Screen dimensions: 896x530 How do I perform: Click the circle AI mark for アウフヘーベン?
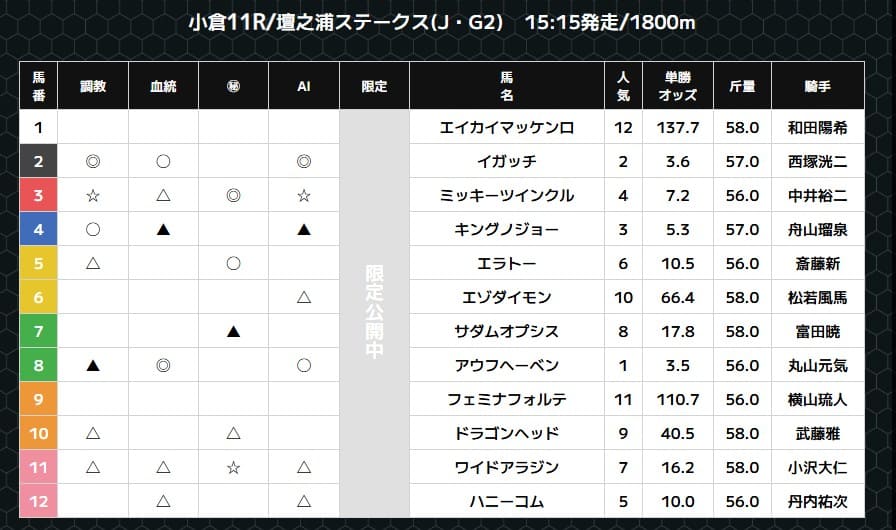(x=304, y=365)
